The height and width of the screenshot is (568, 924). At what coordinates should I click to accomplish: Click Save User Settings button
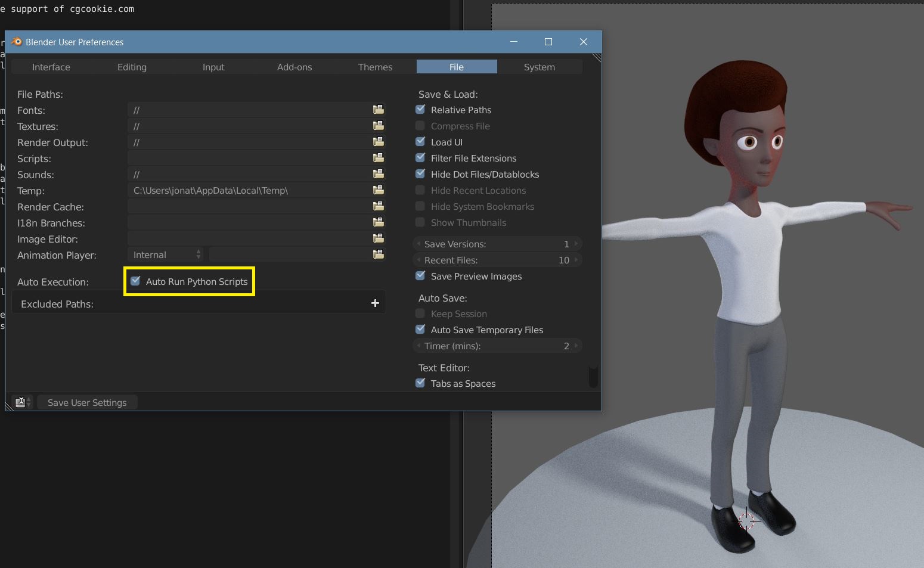pos(87,402)
